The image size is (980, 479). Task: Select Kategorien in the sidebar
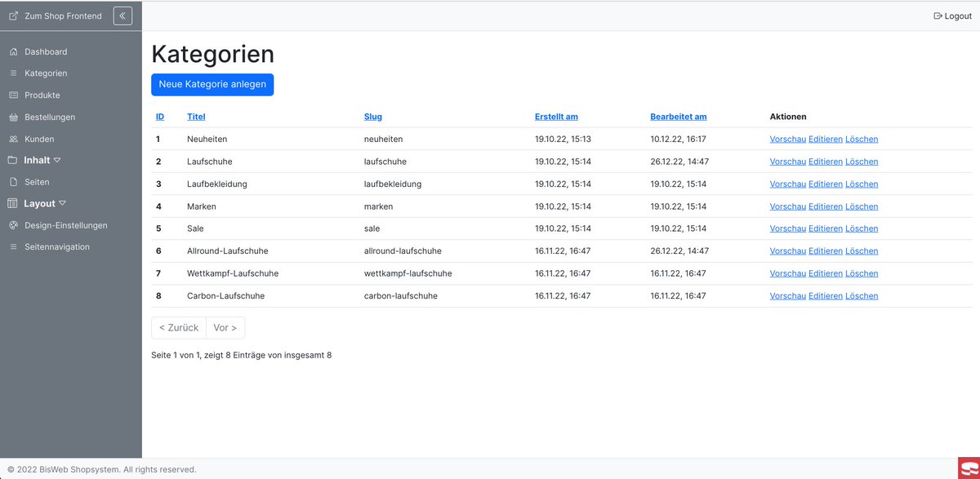(x=46, y=73)
